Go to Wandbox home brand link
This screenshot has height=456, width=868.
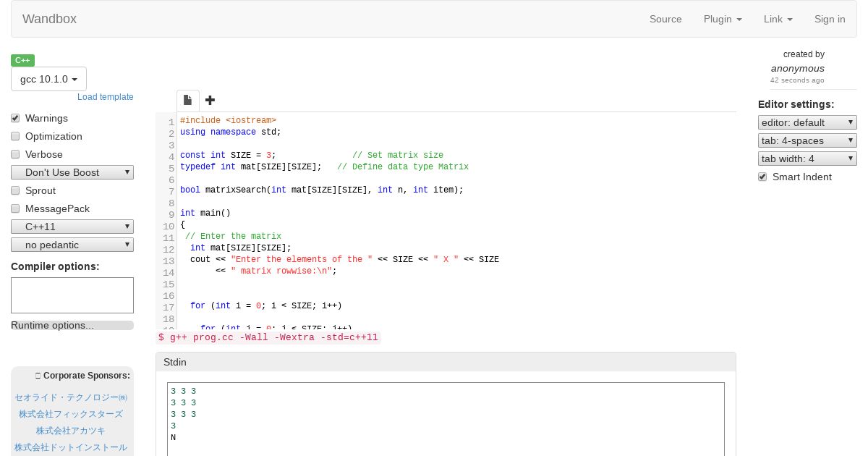click(x=49, y=19)
